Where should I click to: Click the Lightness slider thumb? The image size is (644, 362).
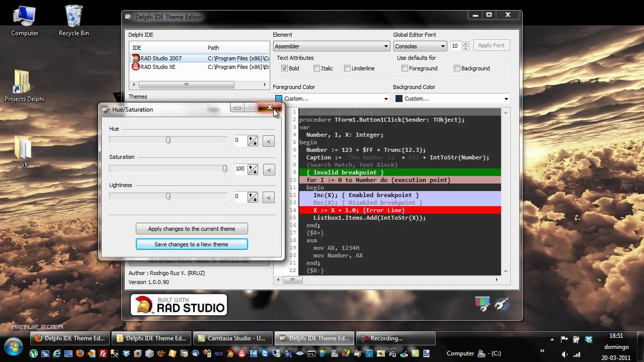coord(168,197)
